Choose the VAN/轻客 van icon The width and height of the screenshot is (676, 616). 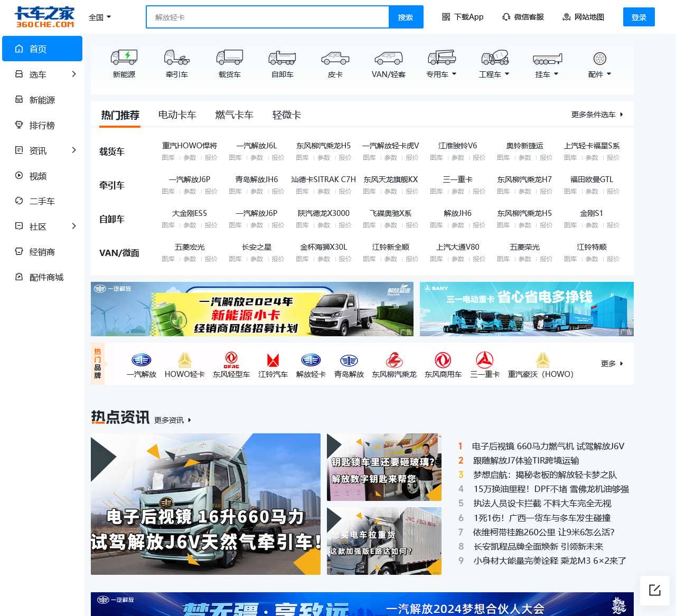(388, 57)
